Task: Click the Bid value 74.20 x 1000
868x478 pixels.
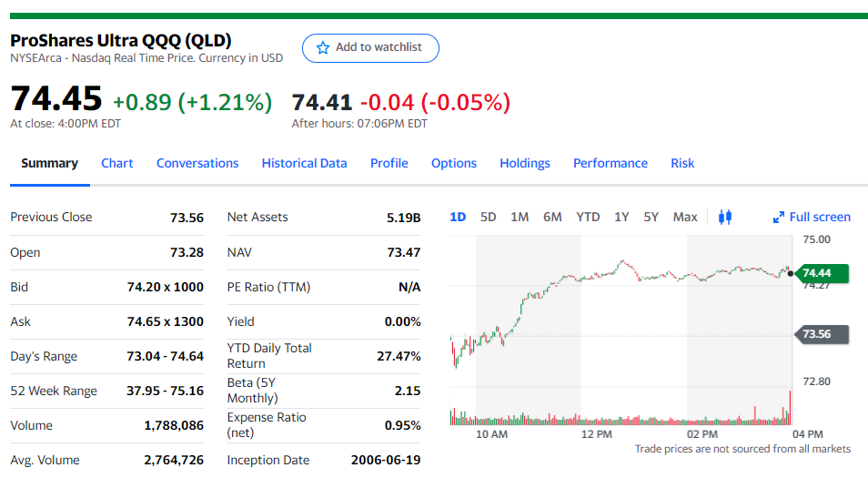Action: [x=165, y=287]
